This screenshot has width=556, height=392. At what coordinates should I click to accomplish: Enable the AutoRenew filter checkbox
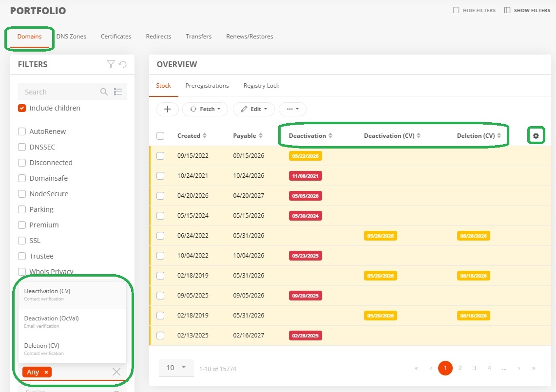point(22,131)
